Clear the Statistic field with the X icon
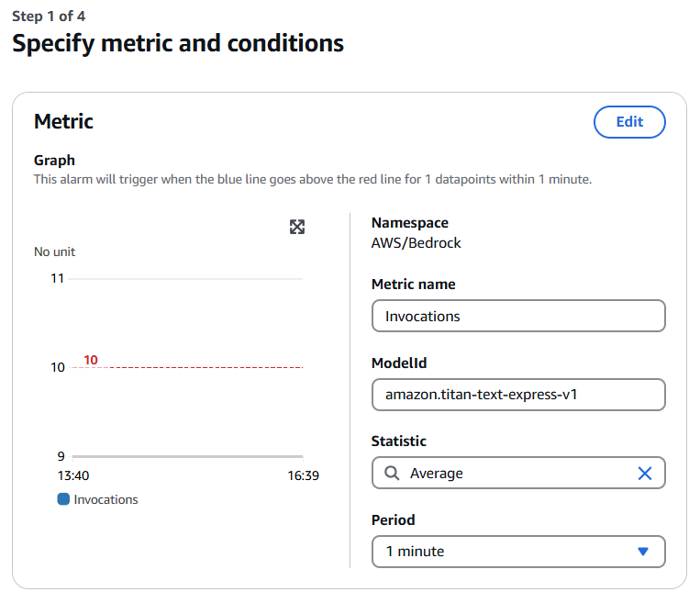This screenshot has width=700, height=603. pos(645,474)
